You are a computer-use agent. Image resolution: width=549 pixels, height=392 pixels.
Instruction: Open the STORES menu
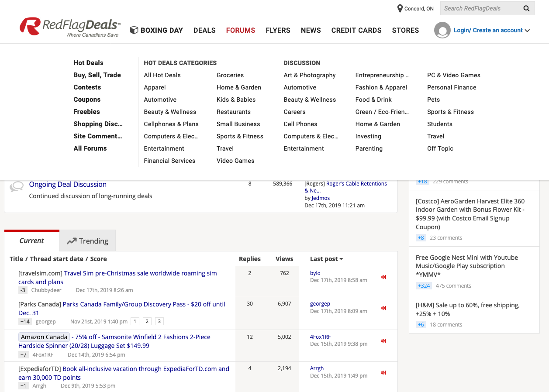[405, 30]
